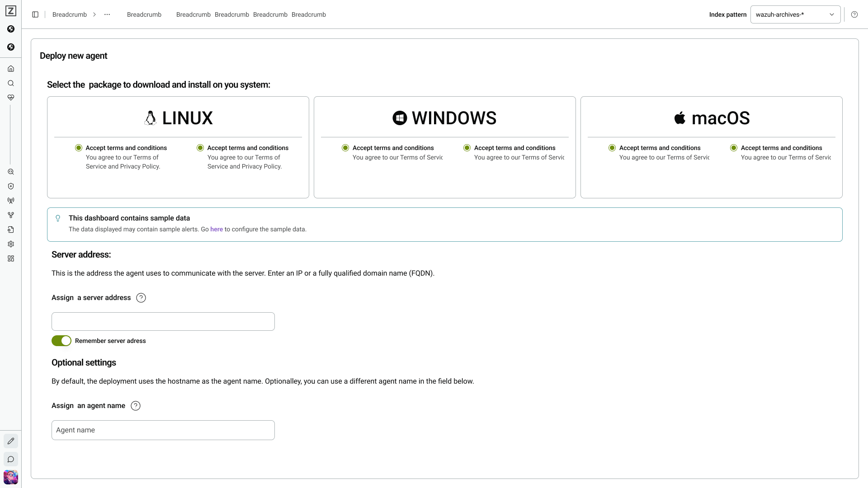Image resolution: width=868 pixels, height=488 pixels.
Task: Click the Linux penguin logo
Action: click(151, 118)
